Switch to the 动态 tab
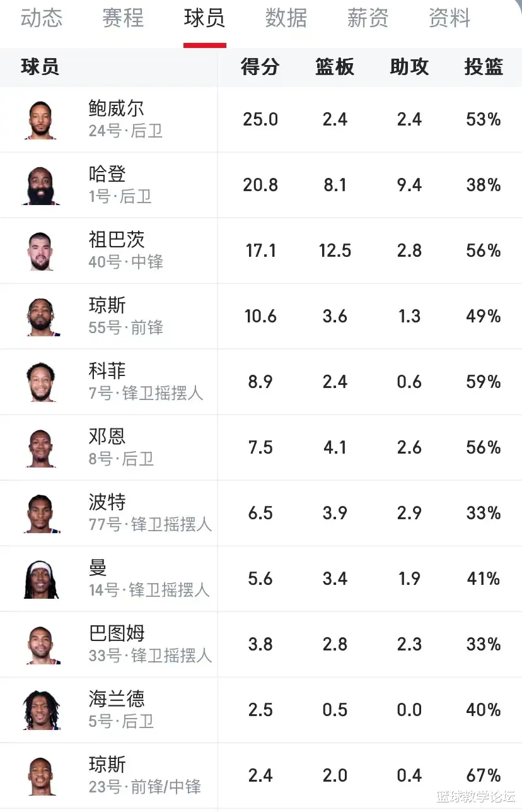This screenshot has height=812, width=522. (42, 17)
